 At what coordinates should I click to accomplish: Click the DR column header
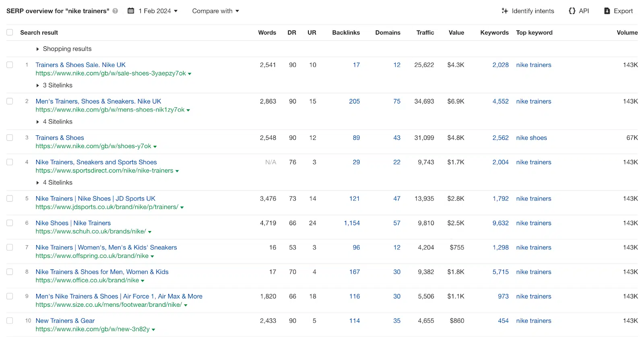[292, 33]
